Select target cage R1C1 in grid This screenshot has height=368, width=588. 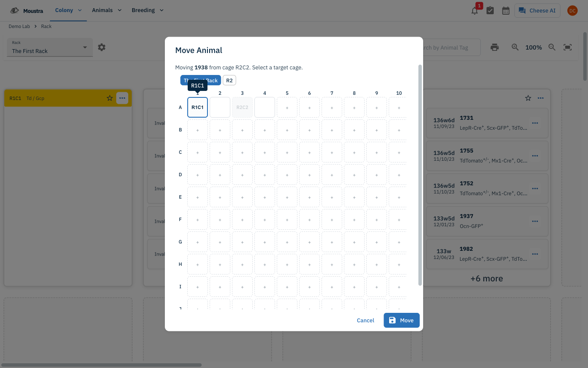198,107
